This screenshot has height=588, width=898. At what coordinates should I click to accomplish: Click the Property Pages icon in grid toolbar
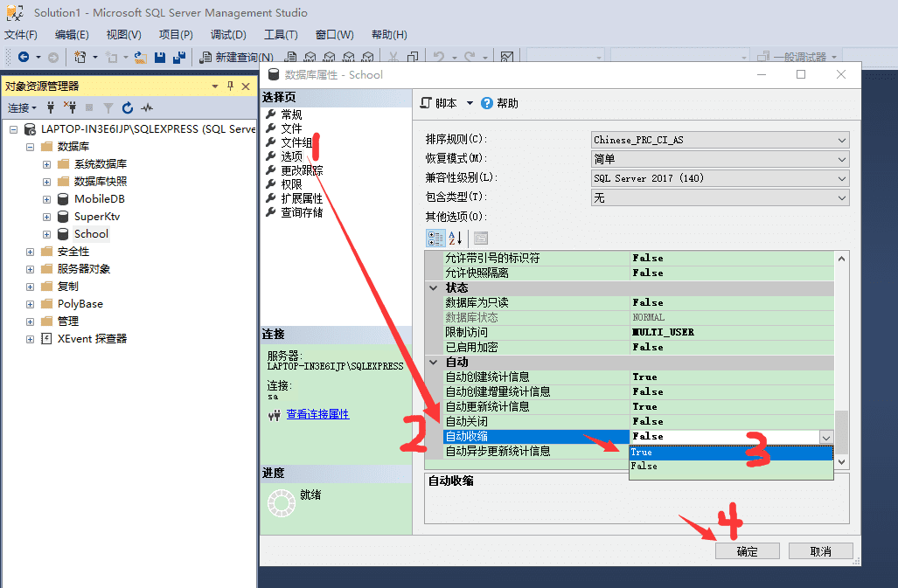(x=481, y=238)
